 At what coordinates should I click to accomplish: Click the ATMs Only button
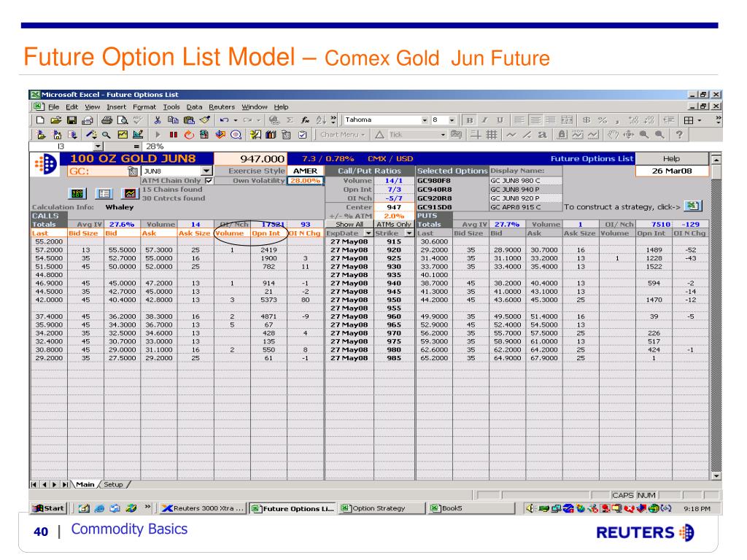coord(393,225)
